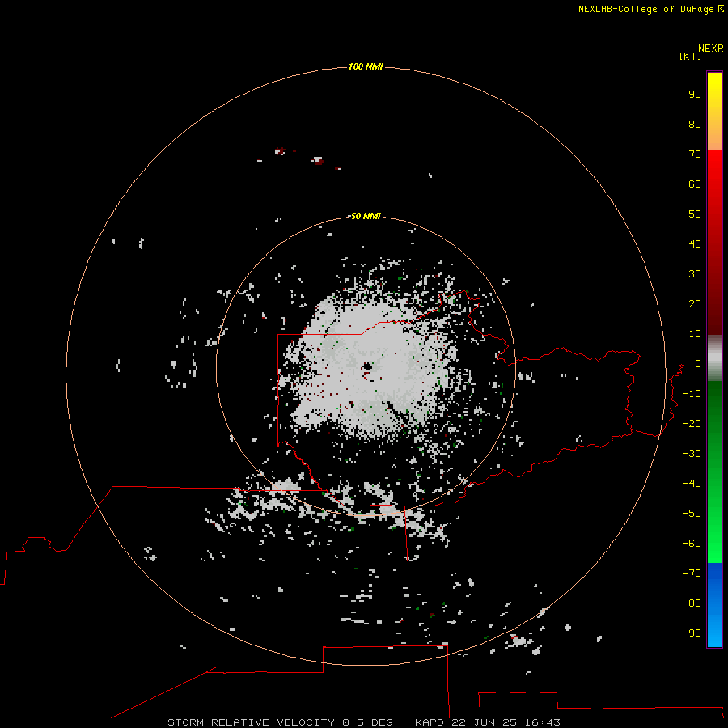This screenshot has width=728, height=728.
Task: Click the -50 value on velocity scale
Action: click(x=692, y=514)
